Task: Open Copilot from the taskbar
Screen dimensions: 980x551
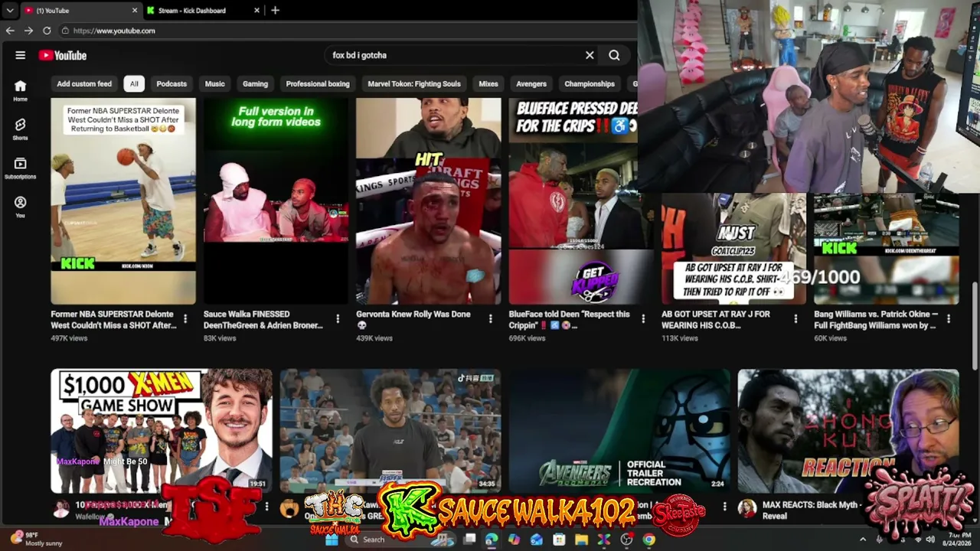Action: pos(514,540)
